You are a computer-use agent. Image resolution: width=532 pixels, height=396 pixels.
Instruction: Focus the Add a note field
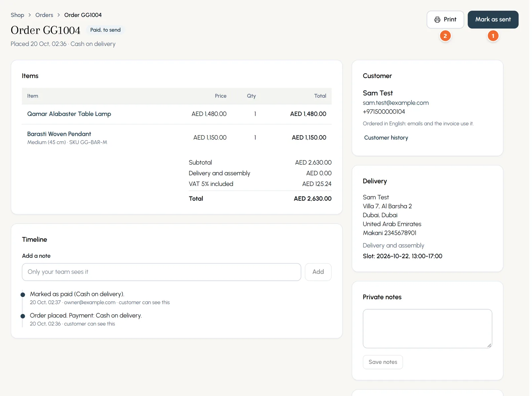click(162, 272)
